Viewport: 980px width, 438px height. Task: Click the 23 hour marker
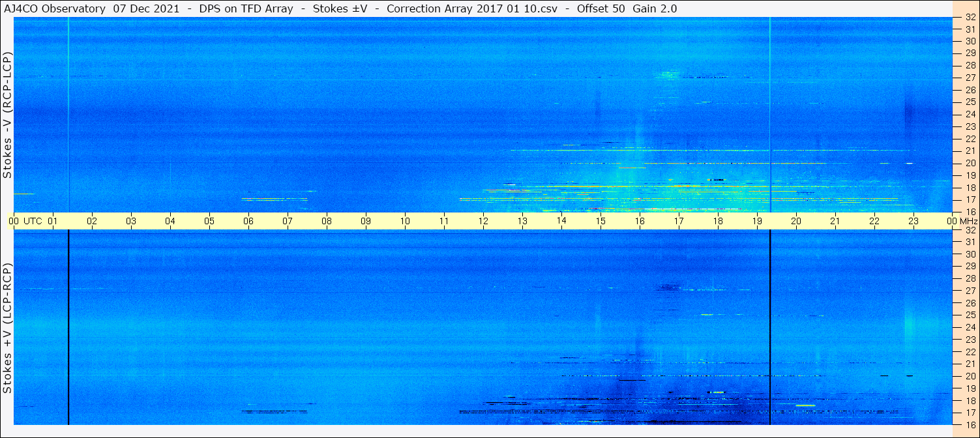(x=913, y=221)
